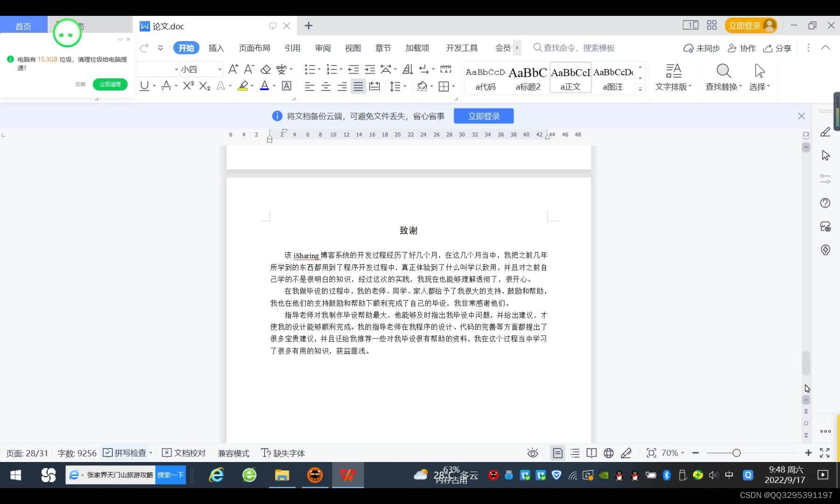The width and height of the screenshot is (840, 504).
Task: Dismiss the cloud backup notification banner
Action: 801,116
